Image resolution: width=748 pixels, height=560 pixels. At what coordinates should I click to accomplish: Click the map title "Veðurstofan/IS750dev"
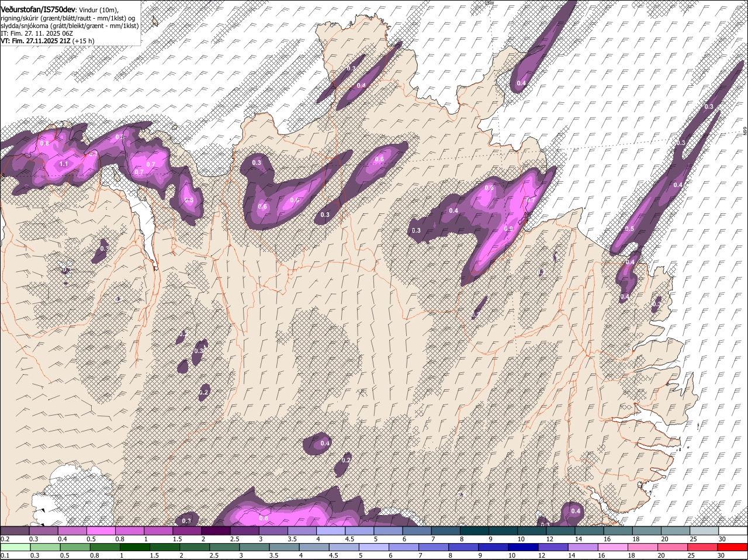(x=38, y=10)
